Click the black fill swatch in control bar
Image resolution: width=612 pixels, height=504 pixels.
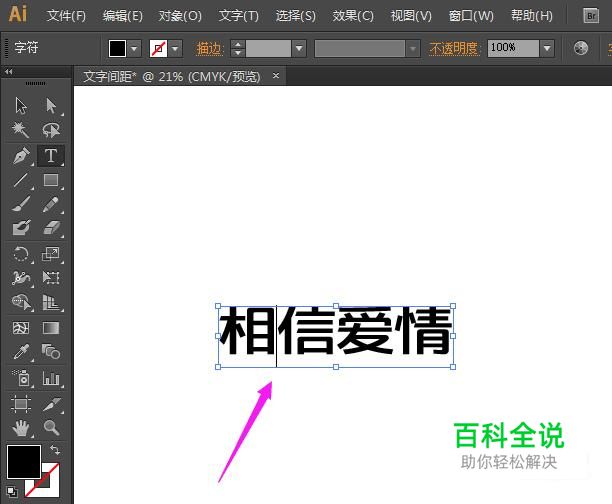click(x=117, y=49)
